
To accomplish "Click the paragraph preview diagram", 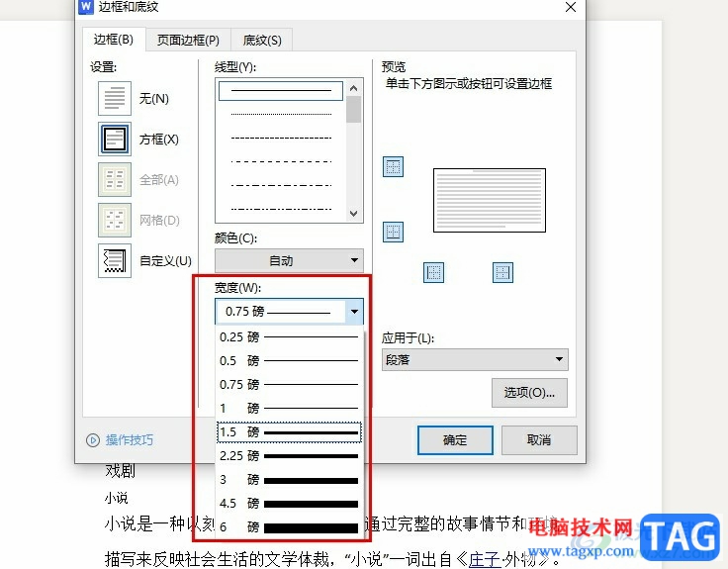I will (x=490, y=200).
